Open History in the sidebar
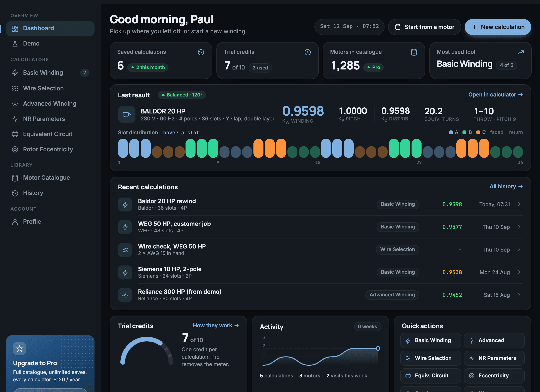 click(50, 193)
